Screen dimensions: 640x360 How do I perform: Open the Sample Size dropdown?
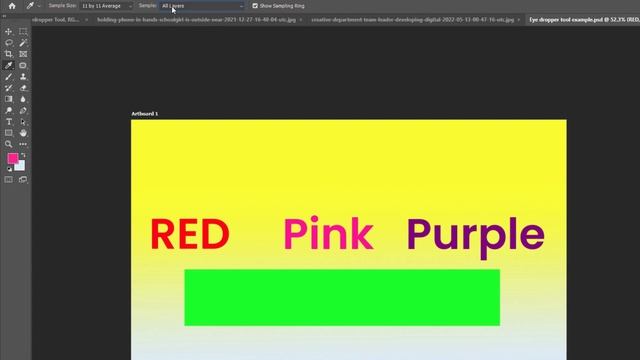point(107,6)
